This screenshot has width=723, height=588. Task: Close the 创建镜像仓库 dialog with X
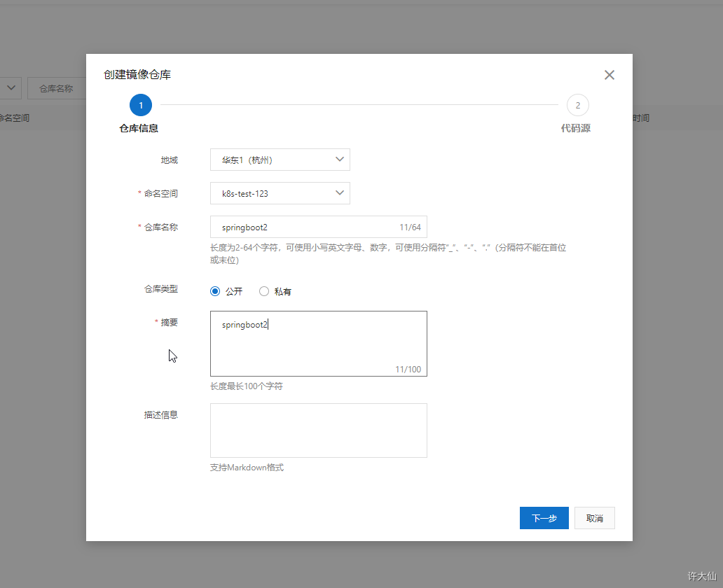point(609,75)
